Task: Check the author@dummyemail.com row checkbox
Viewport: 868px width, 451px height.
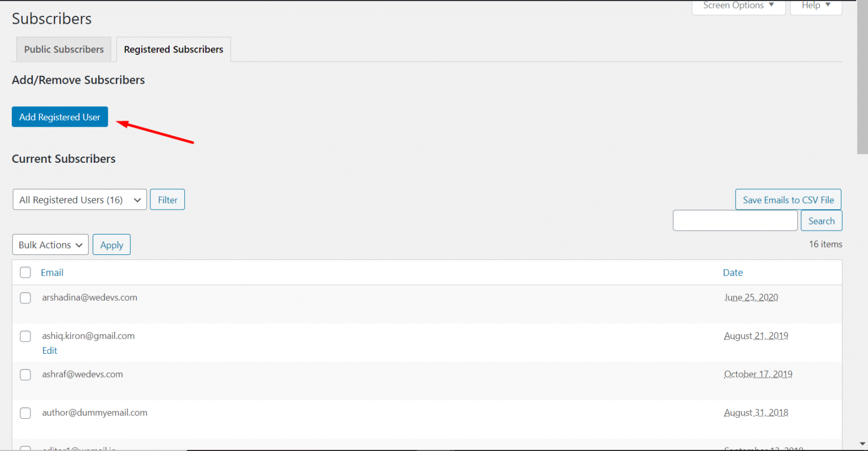Action: pyautogui.click(x=25, y=413)
